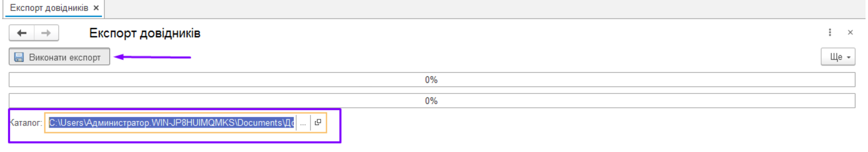Expand the Ще dropdown menu
The image size is (868, 152).
point(838,57)
